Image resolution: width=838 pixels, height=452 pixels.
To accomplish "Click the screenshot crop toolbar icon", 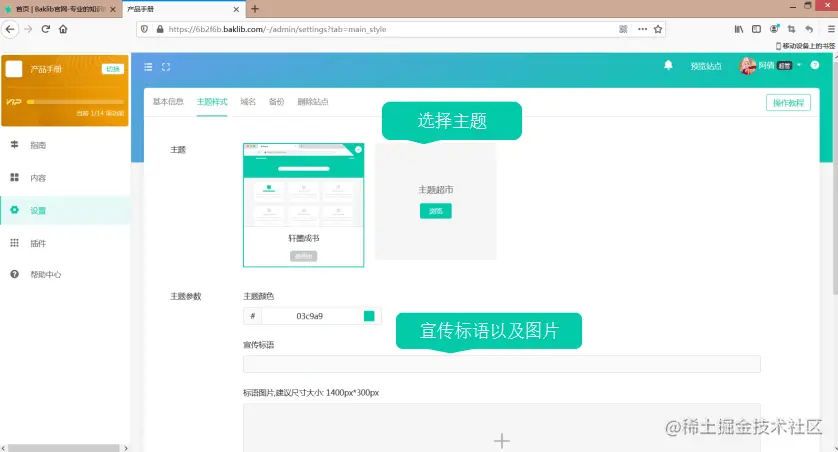I will pyautogui.click(x=792, y=29).
